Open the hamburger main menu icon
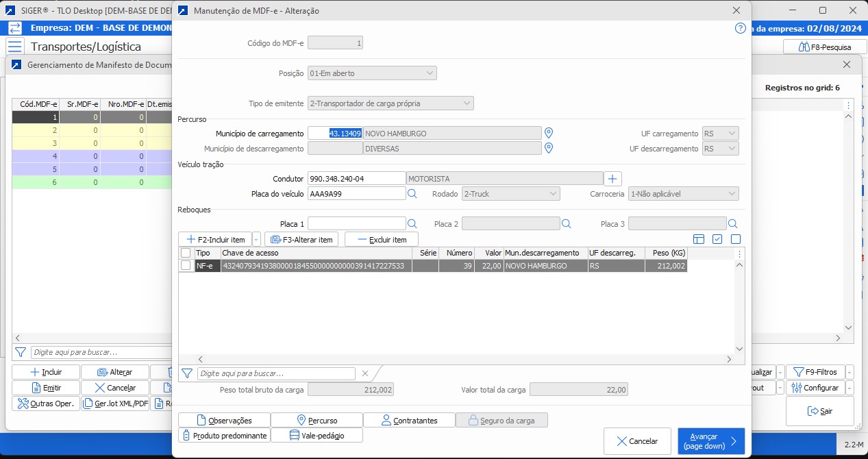The height and width of the screenshot is (459, 868). click(x=15, y=47)
